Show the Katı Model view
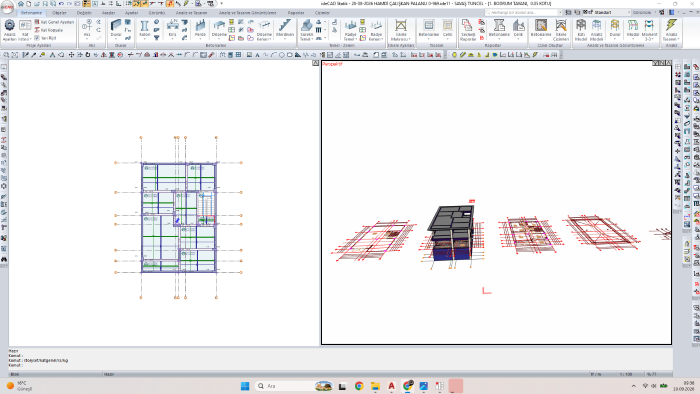Image resolution: width=700 pixels, height=394 pixels. coord(581,30)
